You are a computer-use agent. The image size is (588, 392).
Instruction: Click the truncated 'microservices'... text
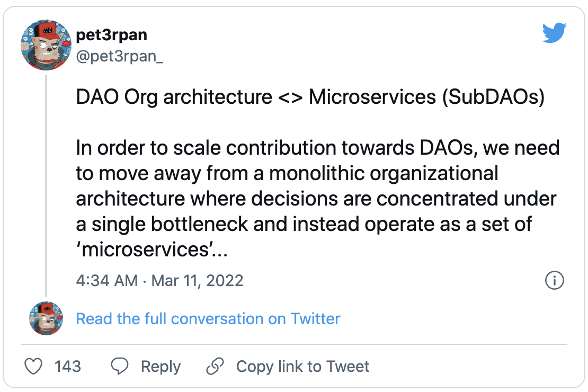(x=152, y=250)
